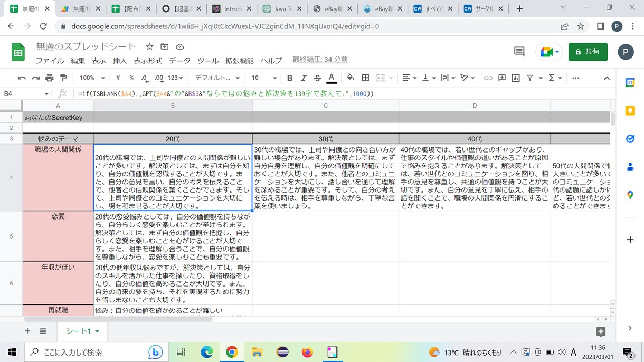Undo the last action in toolbar
The image size is (644, 362).
pyautogui.click(x=22, y=78)
